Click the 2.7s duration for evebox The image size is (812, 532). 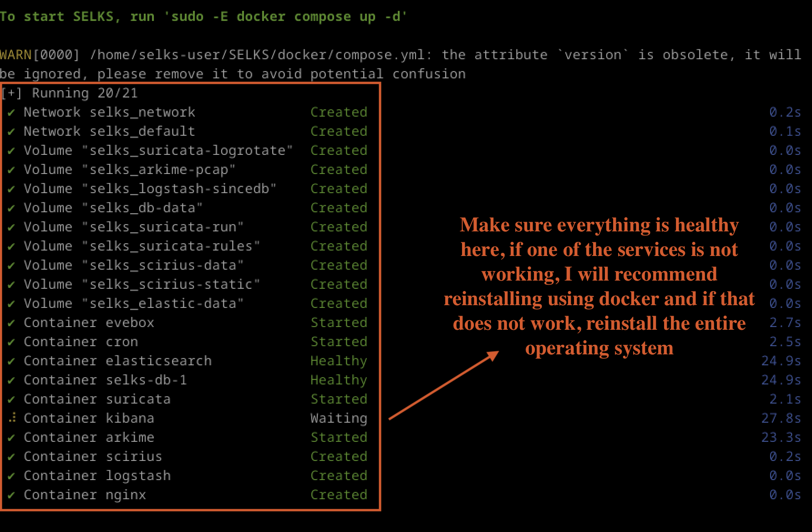coord(785,323)
